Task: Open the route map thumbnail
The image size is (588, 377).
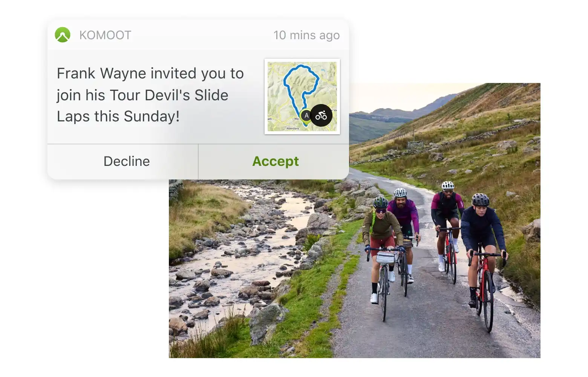Action: [302, 96]
